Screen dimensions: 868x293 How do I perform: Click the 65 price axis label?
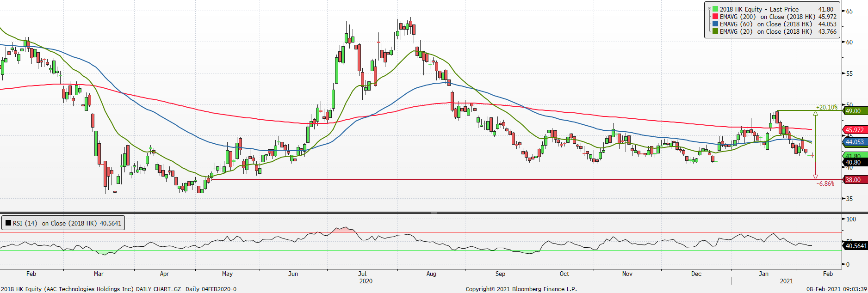(849, 11)
